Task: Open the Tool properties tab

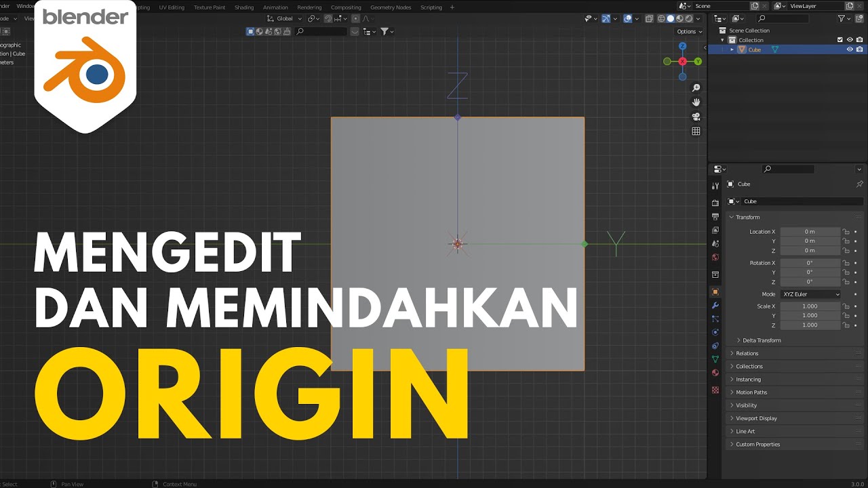Action: [715, 186]
